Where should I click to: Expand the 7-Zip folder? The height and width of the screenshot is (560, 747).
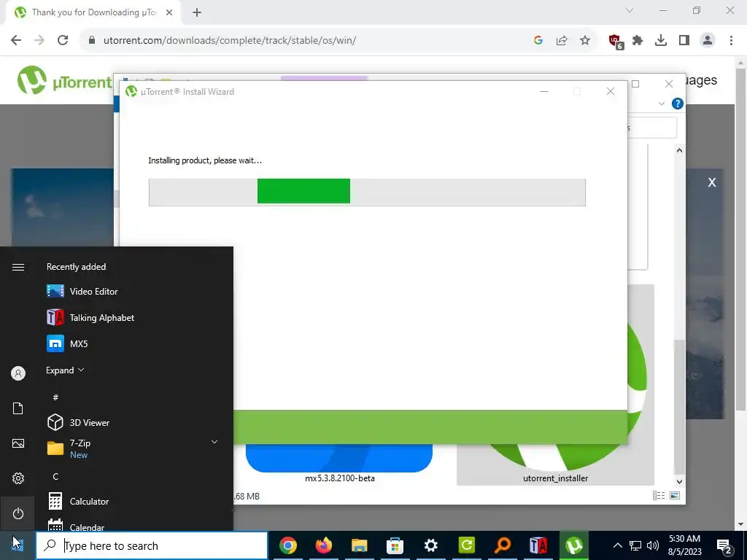(x=214, y=442)
